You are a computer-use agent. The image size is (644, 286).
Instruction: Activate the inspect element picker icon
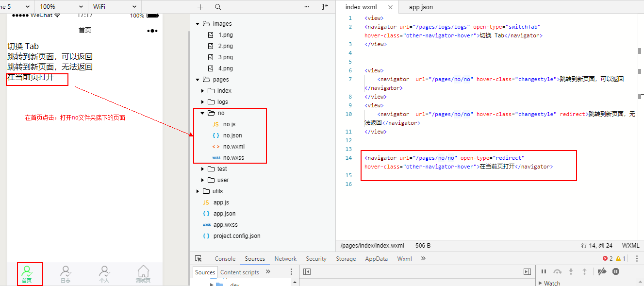198,259
